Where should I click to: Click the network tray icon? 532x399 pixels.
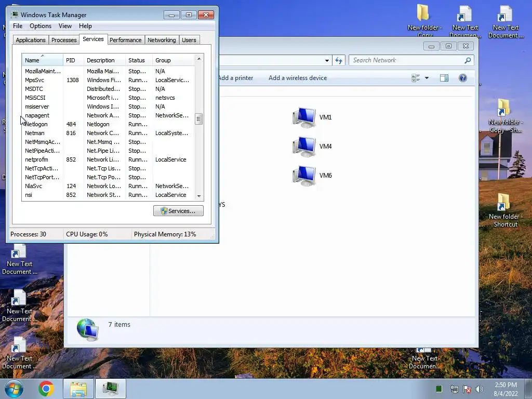click(454, 389)
